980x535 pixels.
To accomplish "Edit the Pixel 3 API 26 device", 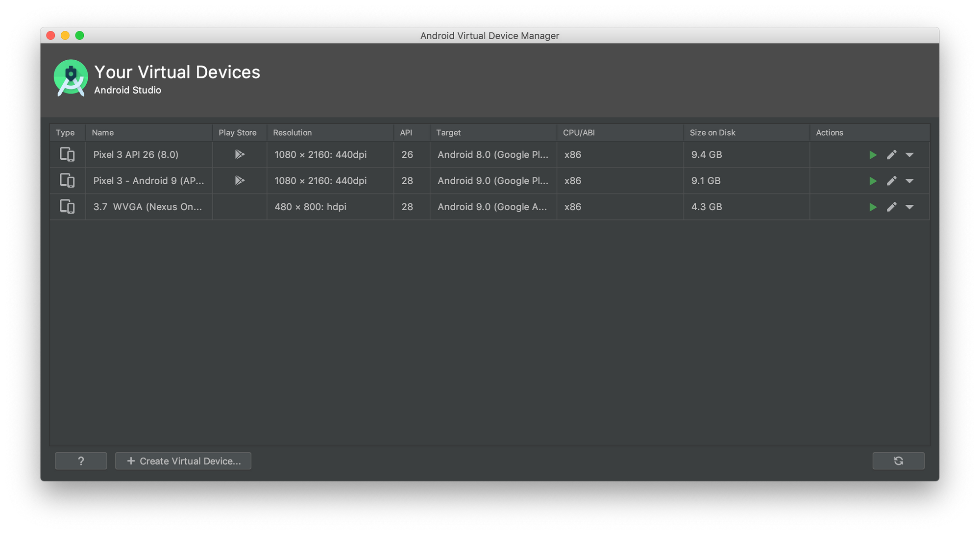I will pyautogui.click(x=891, y=155).
